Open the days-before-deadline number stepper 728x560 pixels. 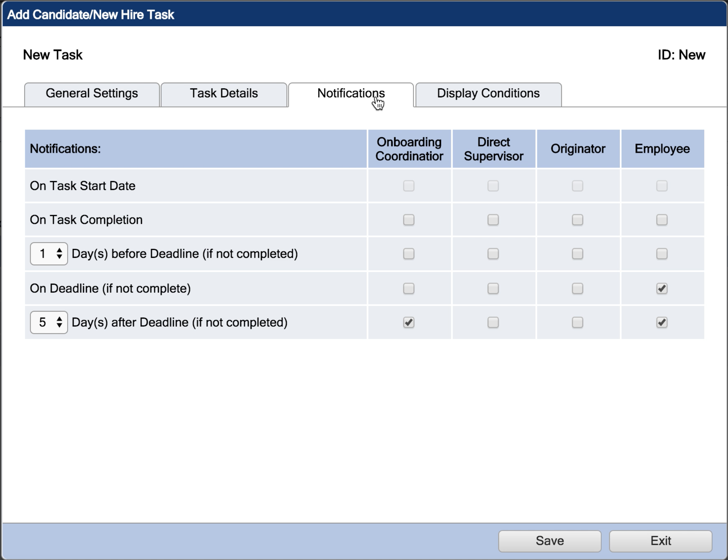(49, 254)
